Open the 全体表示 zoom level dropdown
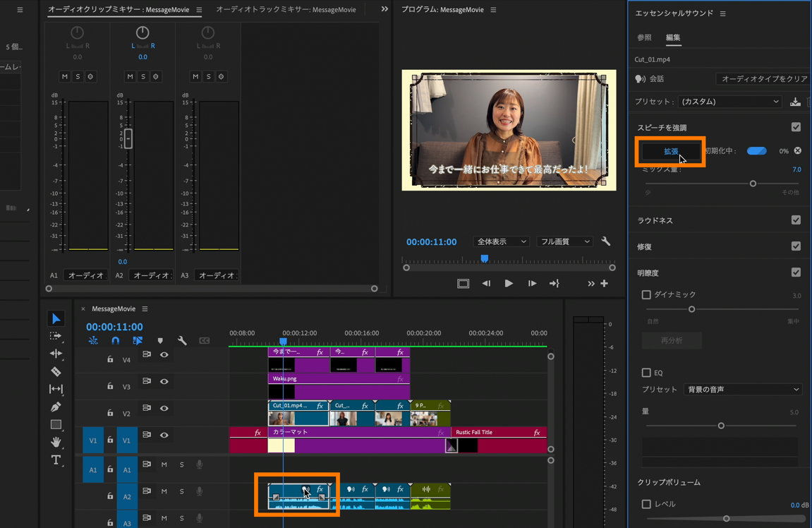Image resolution: width=812 pixels, height=528 pixels. [x=501, y=241]
